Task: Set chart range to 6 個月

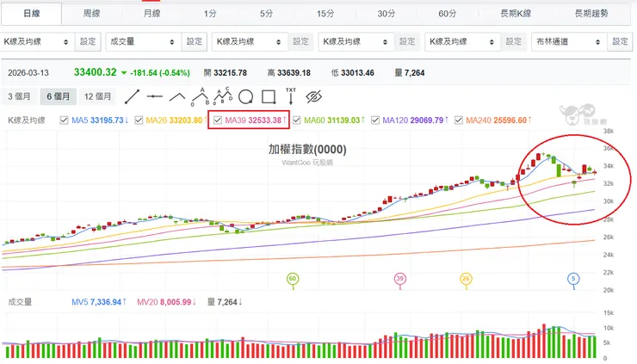Action: pyautogui.click(x=58, y=96)
